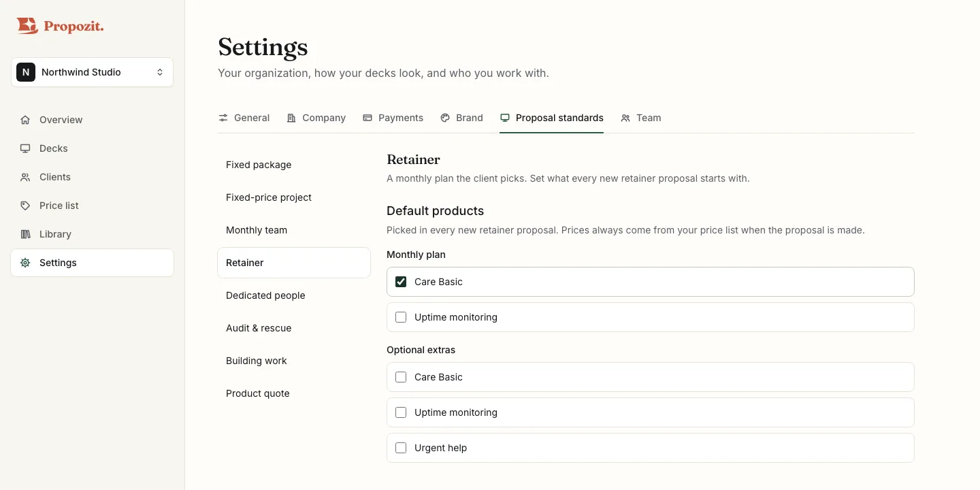Viewport: 980px width, 490px height.
Task: Go to Decks using the monitor icon
Action: click(25, 148)
